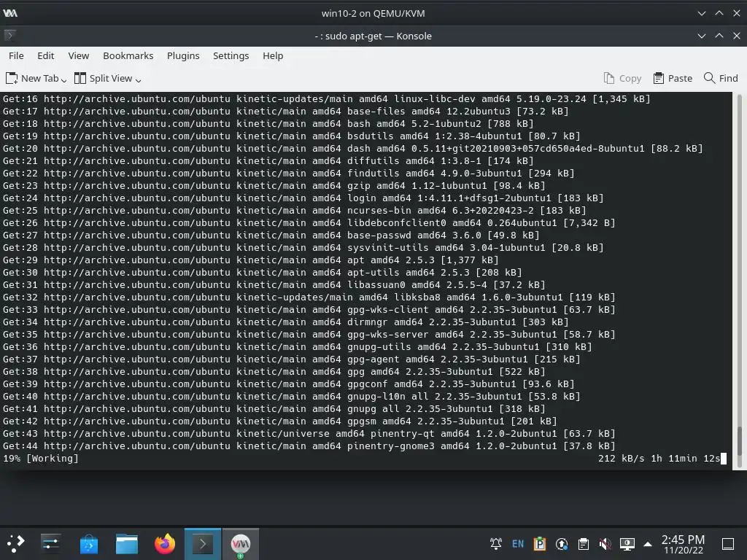Viewport: 747px width, 560px height.
Task: Click the Konsole terminal title icon
Action: tap(9, 35)
